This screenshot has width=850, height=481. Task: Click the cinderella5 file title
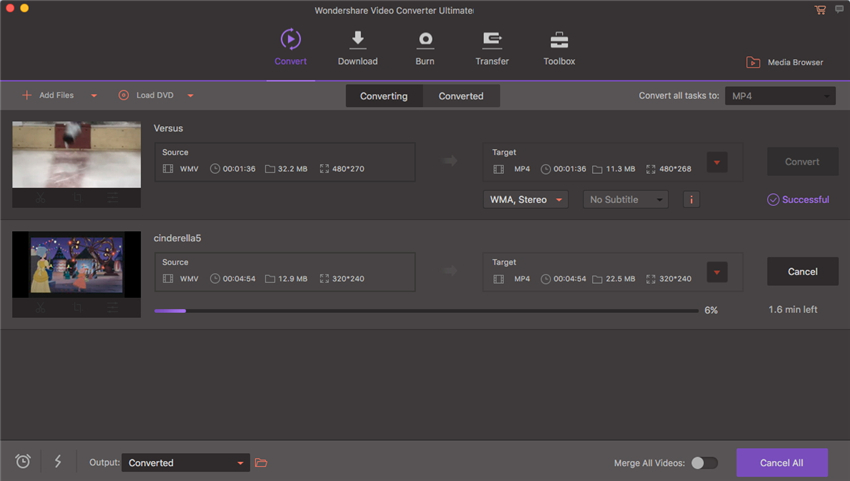click(x=177, y=238)
